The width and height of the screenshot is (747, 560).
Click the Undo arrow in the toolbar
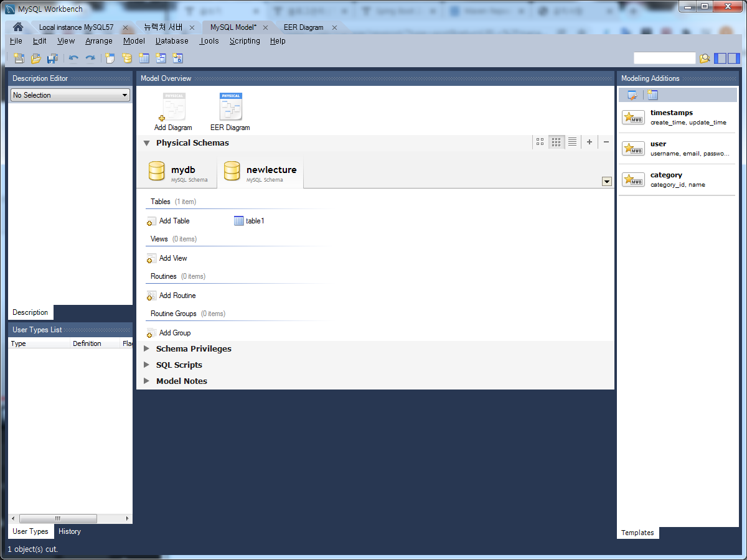(x=73, y=58)
